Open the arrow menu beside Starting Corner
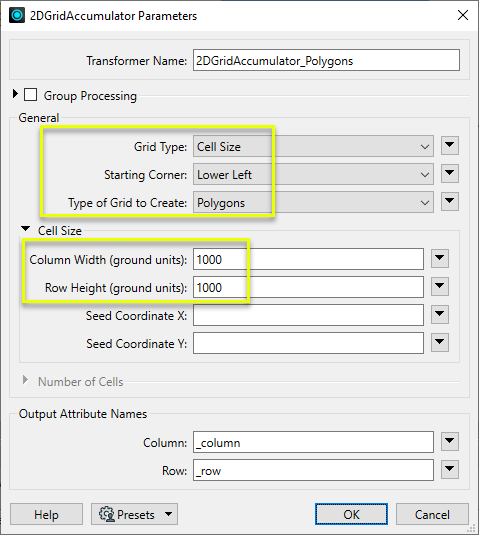Image resolution: width=479 pixels, height=535 pixels. 450,174
